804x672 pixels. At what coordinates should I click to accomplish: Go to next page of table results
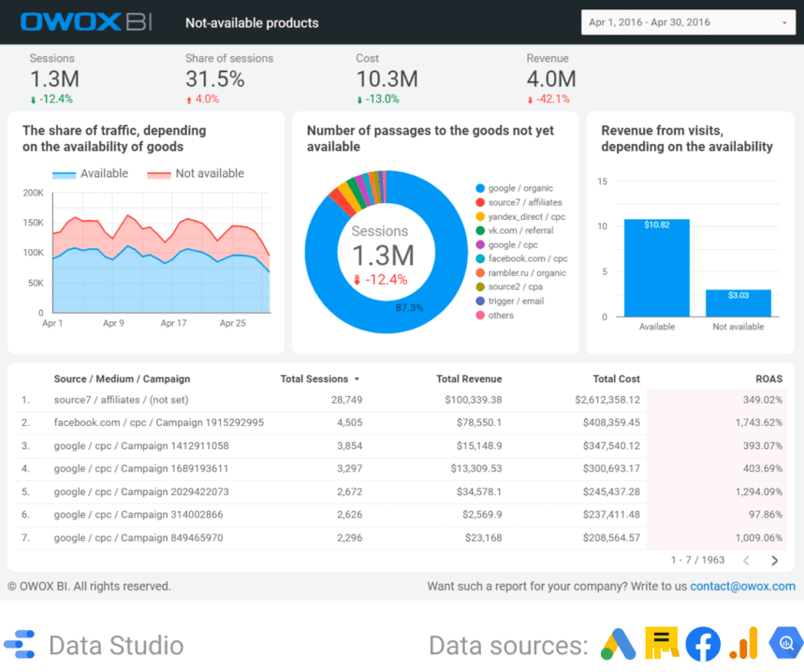[774, 561]
